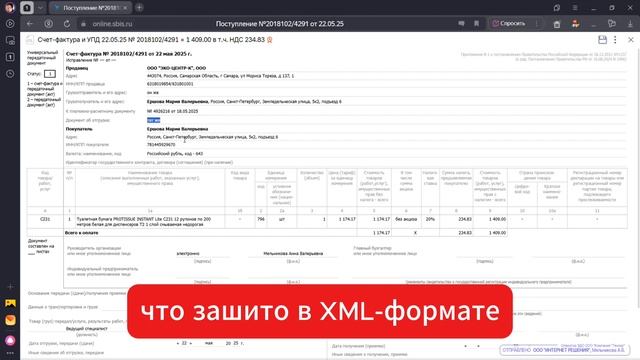Bookmark this page

[x=476, y=24]
